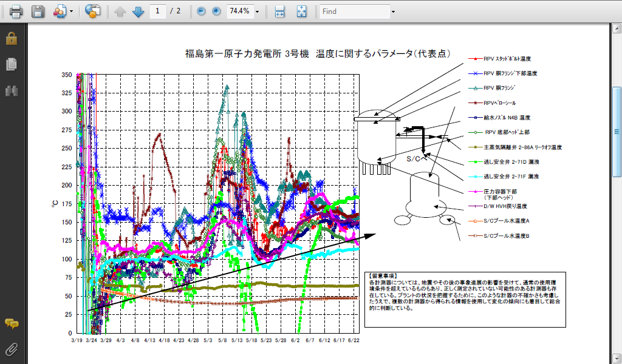Click legend entry RPV 胴フランジ下部温度

tap(510, 73)
